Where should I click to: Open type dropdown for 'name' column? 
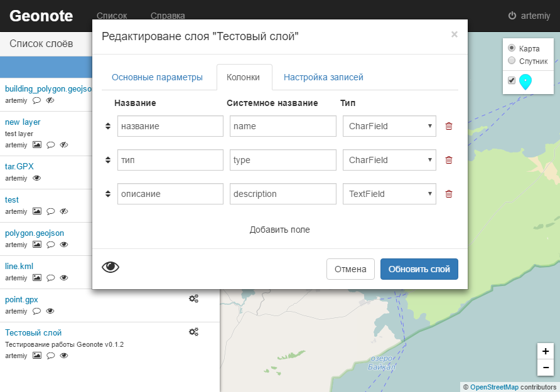tap(389, 126)
